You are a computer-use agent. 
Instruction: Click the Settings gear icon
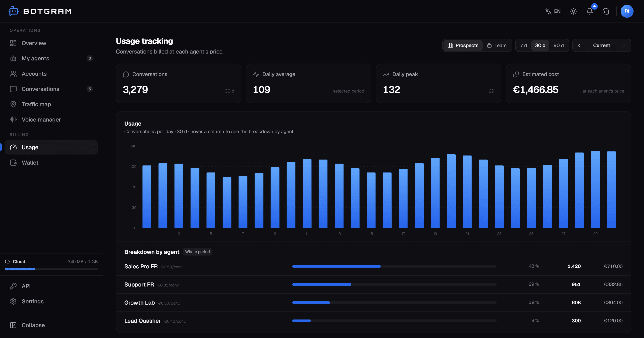(13, 301)
